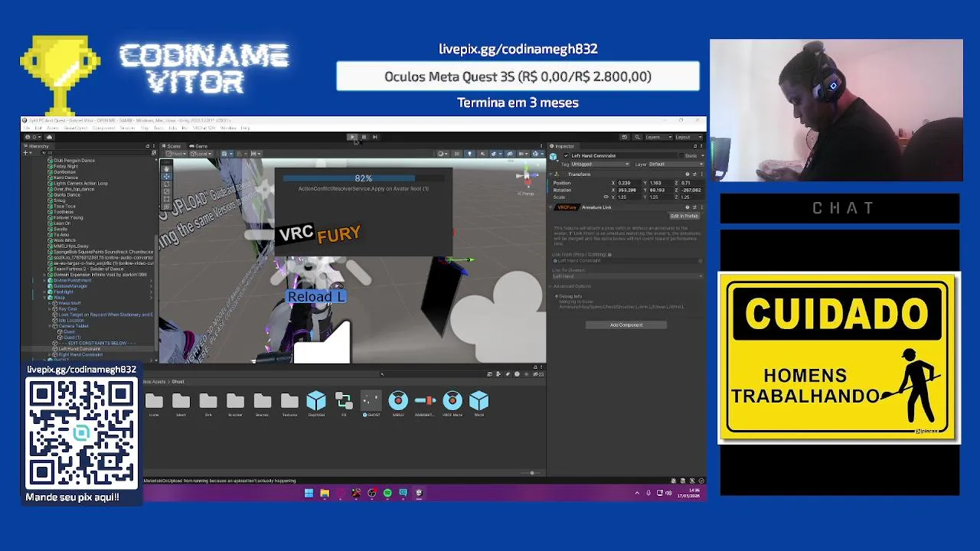Viewport: 980px width, 551px height.
Task: Toggle the Left Hand Constraint active checkbox
Action: (566, 155)
